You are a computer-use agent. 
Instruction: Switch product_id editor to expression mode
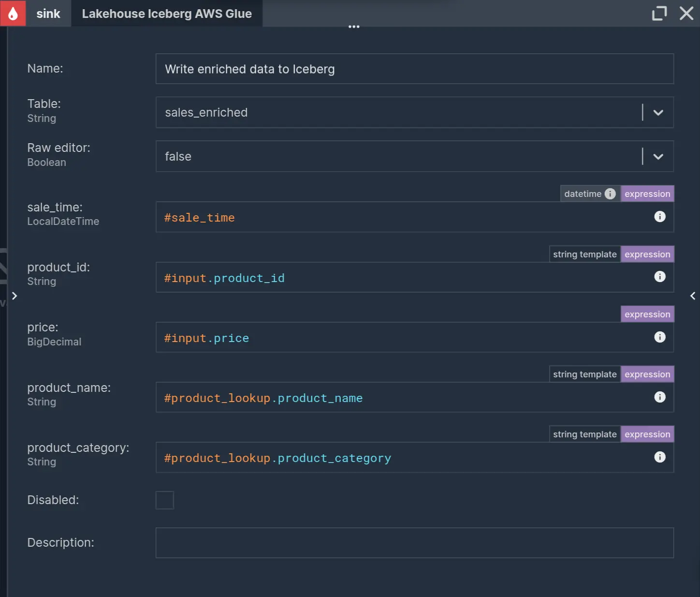coord(647,254)
